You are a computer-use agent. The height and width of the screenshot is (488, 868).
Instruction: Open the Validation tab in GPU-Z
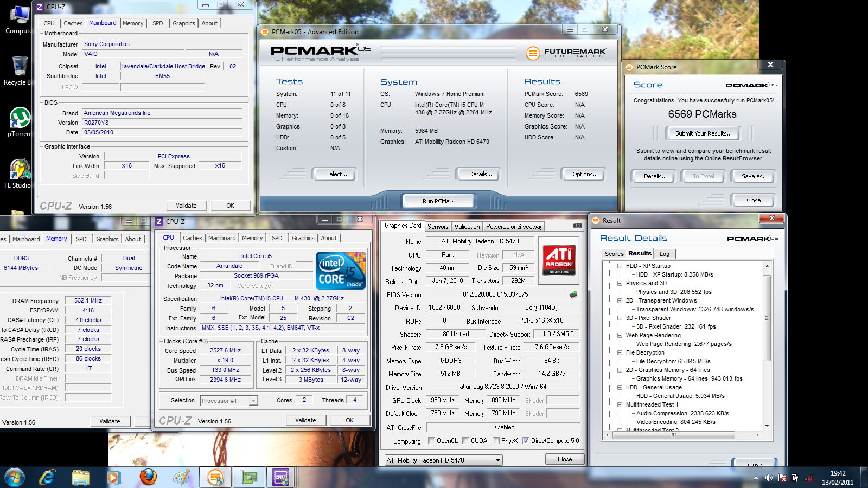tap(467, 227)
